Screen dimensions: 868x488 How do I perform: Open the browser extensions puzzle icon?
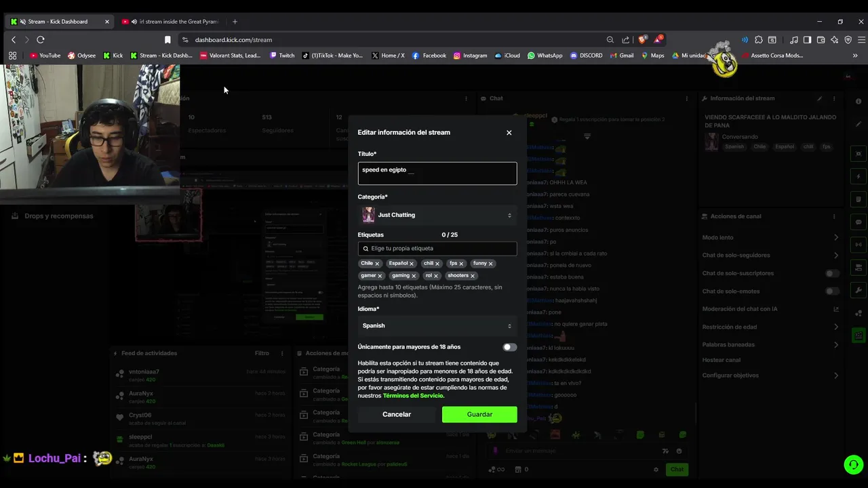click(x=759, y=40)
